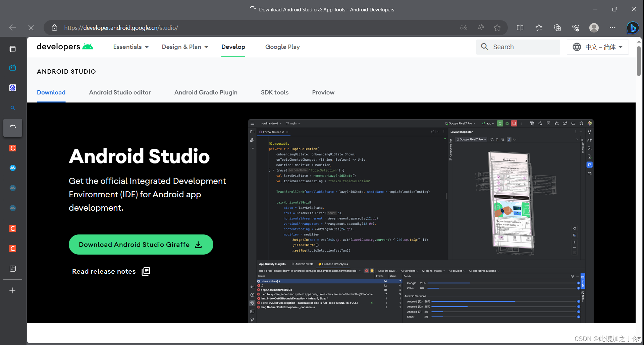The width and height of the screenshot is (644, 345).
Task: Stop loading the page
Action: click(x=31, y=27)
